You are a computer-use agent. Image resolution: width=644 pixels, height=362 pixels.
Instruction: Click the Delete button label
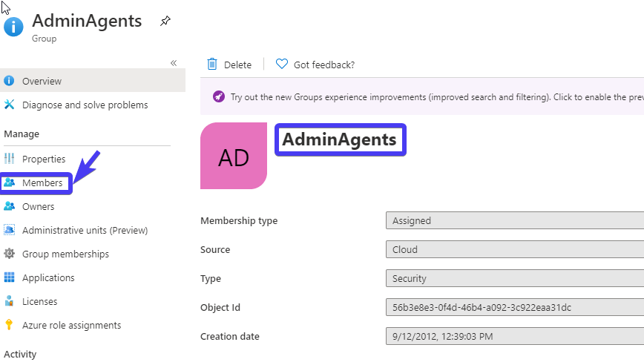click(x=238, y=65)
